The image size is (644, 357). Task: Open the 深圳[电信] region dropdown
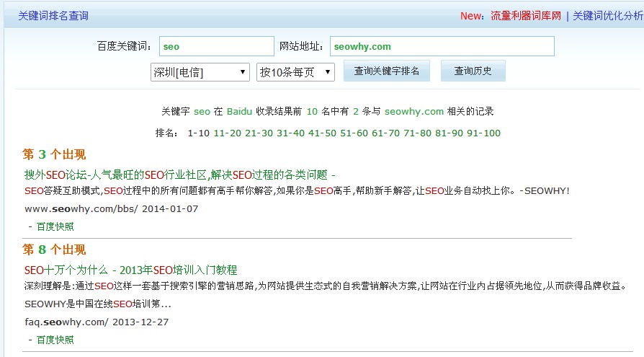200,72
